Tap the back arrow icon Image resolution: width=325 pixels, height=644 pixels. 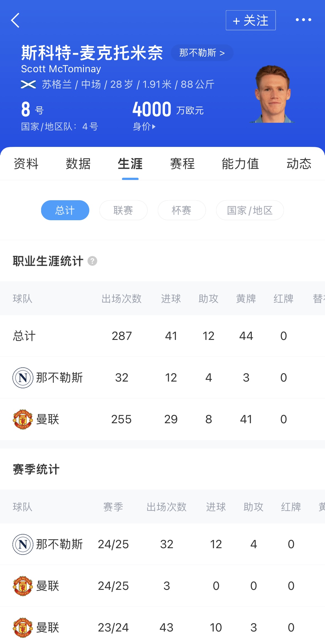[x=16, y=20]
